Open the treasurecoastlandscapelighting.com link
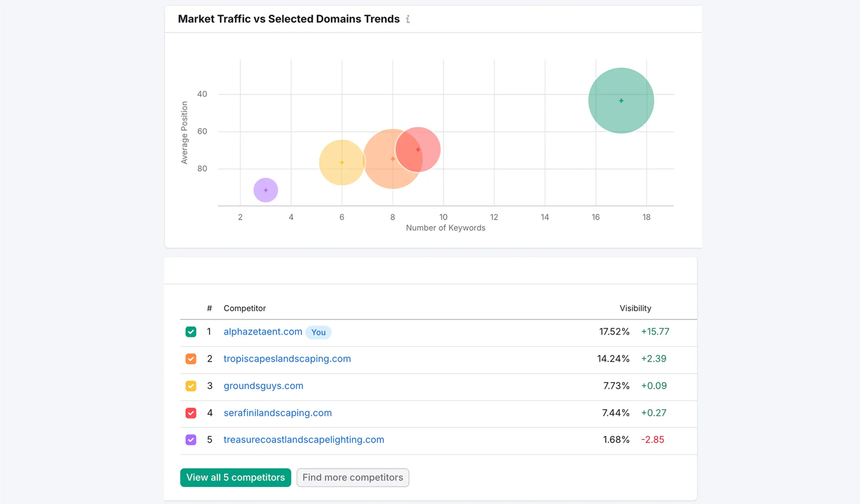 pos(304,440)
